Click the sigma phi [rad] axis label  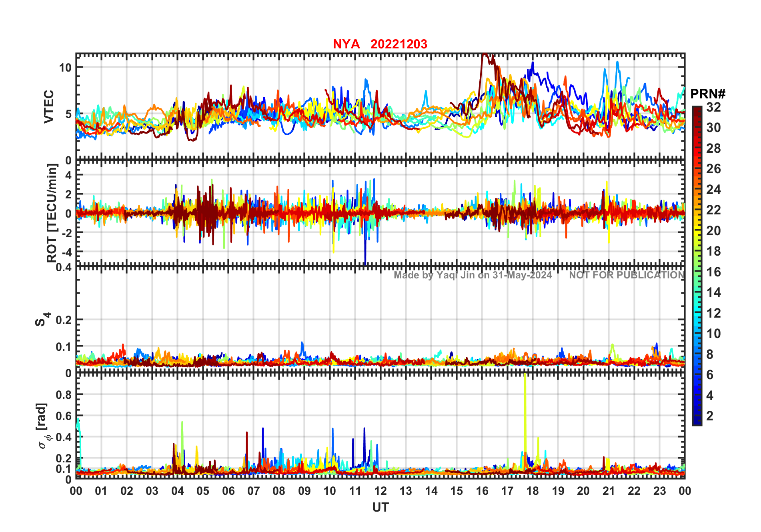pos(44,426)
